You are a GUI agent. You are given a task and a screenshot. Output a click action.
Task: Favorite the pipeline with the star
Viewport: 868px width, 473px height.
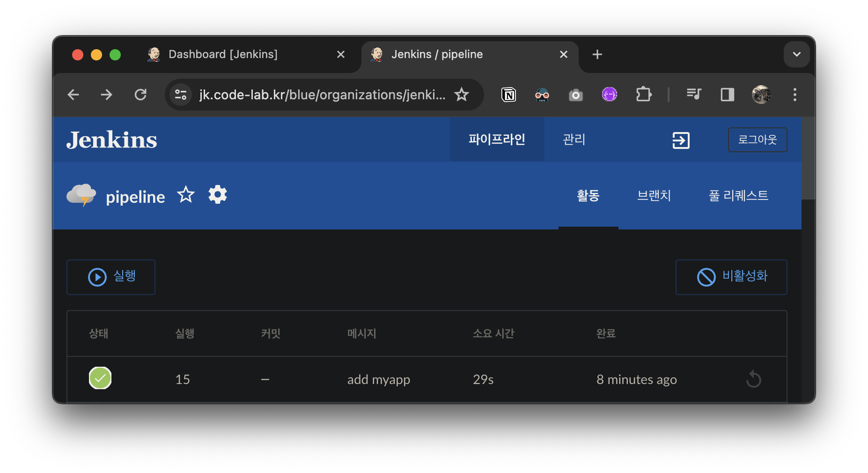[x=186, y=194]
